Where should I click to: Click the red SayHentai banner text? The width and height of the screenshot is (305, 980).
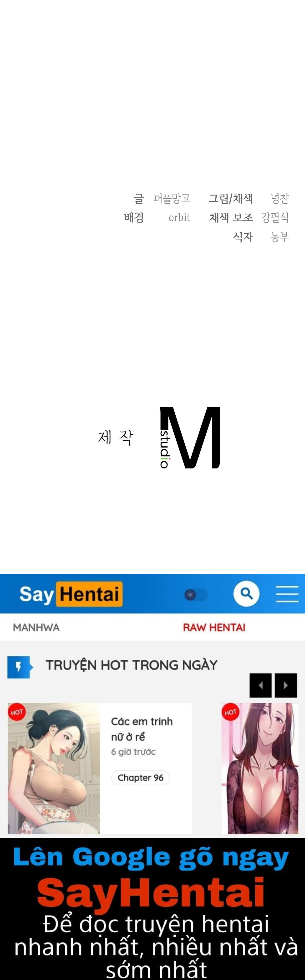point(151,893)
